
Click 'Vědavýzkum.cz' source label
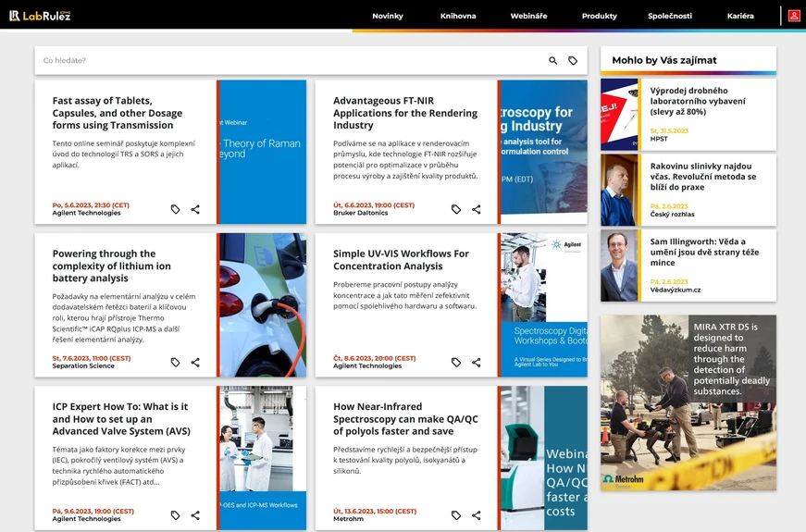(x=675, y=290)
